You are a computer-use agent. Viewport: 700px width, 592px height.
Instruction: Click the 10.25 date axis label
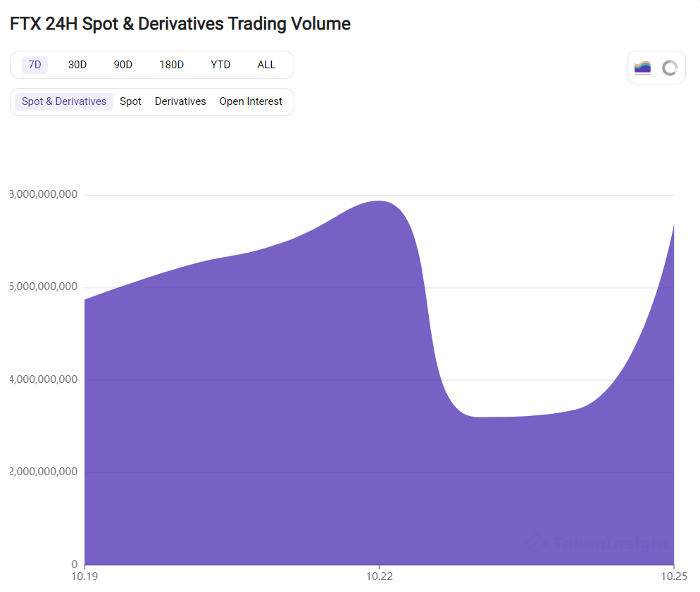(674, 577)
